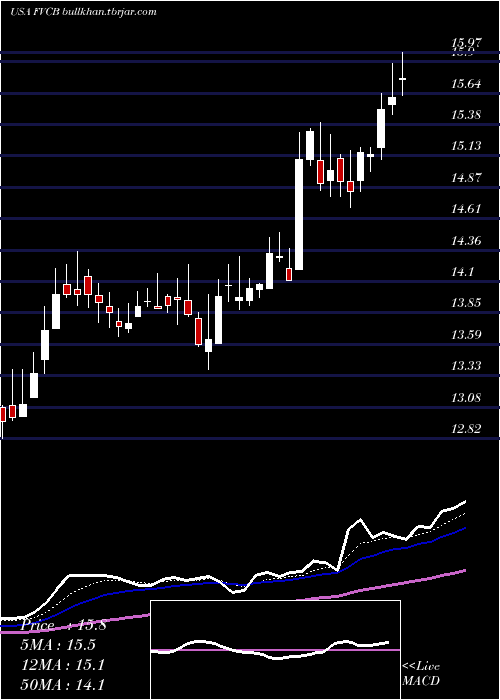Click the 12.82 price axis label

[467, 429]
